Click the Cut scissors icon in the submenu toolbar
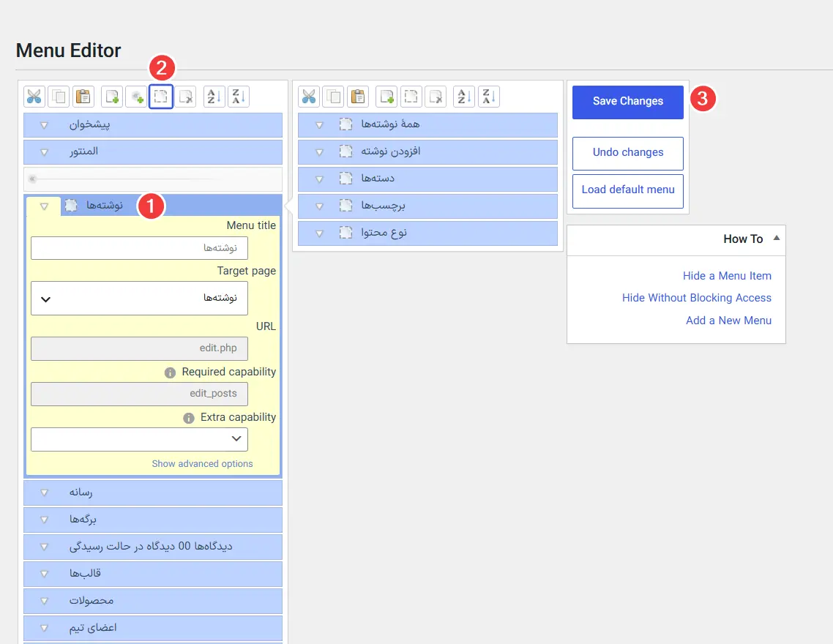Image resolution: width=833 pixels, height=644 pixels. tap(309, 97)
